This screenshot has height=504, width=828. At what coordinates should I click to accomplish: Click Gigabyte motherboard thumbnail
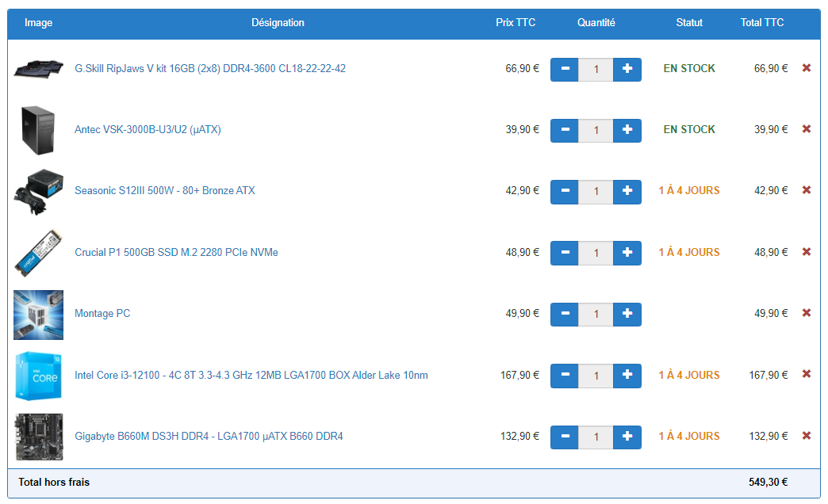(39, 437)
